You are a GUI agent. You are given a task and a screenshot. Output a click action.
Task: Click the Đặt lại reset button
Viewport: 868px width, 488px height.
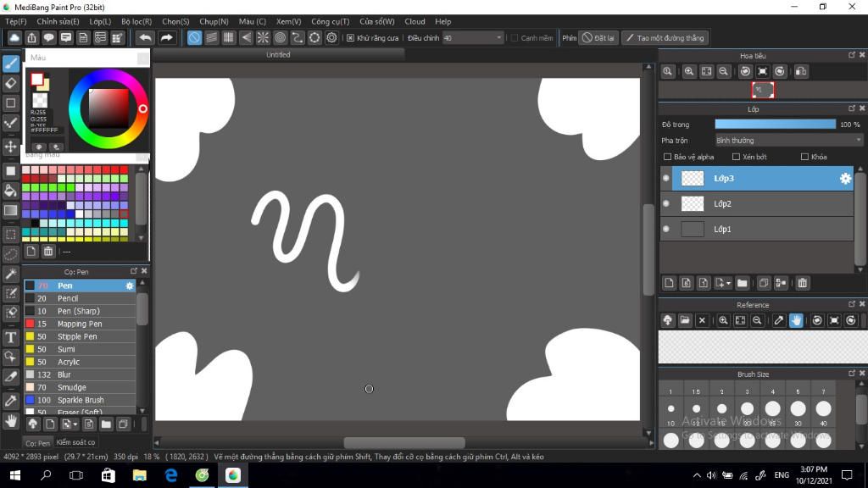[598, 38]
